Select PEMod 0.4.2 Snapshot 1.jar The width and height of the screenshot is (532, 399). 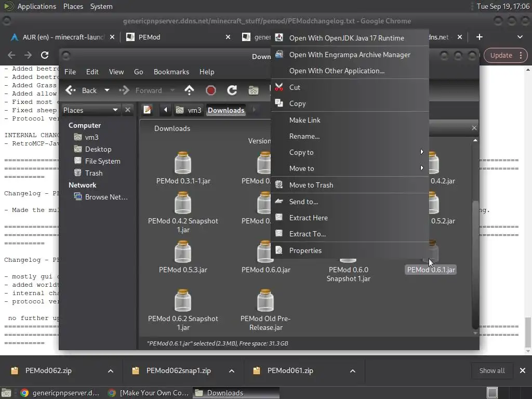(183, 212)
